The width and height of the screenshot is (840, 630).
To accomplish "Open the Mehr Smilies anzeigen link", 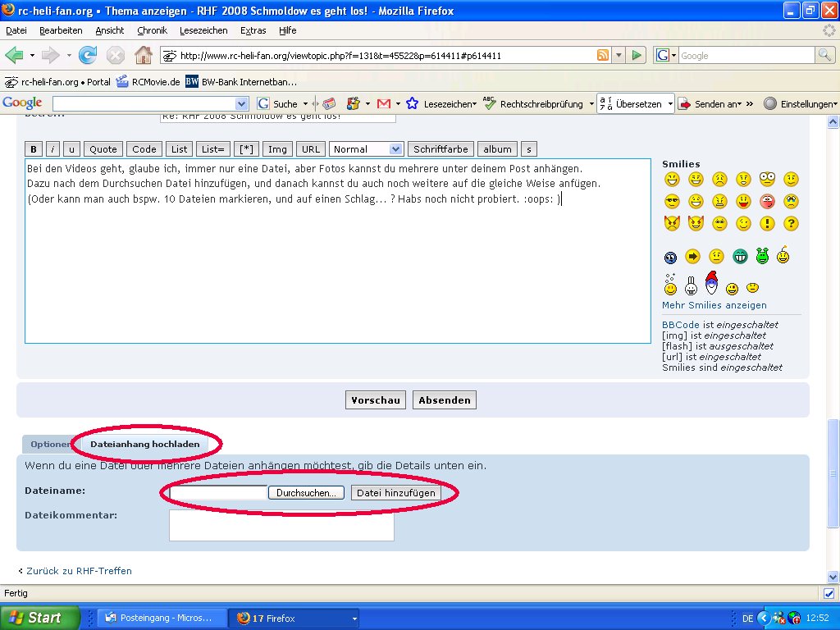I will coord(714,305).
